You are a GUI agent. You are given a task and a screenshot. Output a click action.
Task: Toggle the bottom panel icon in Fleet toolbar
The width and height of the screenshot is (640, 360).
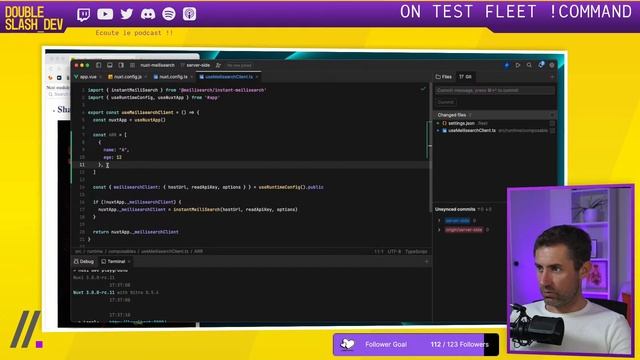tap(110, 65)
